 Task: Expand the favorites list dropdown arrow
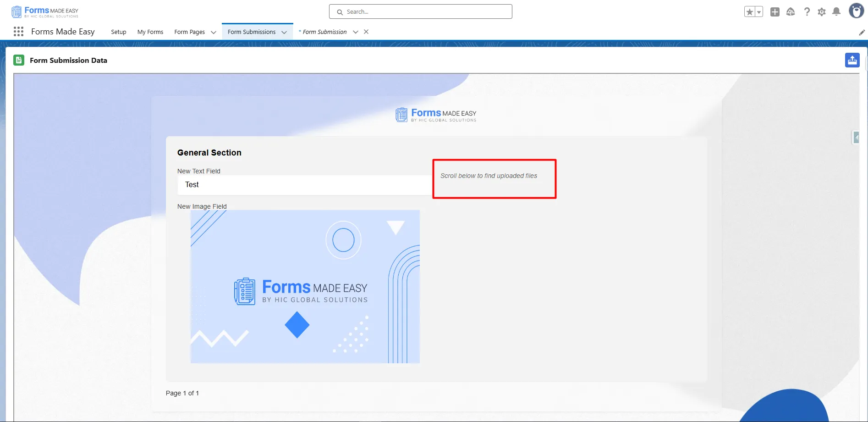click(759, 12)
